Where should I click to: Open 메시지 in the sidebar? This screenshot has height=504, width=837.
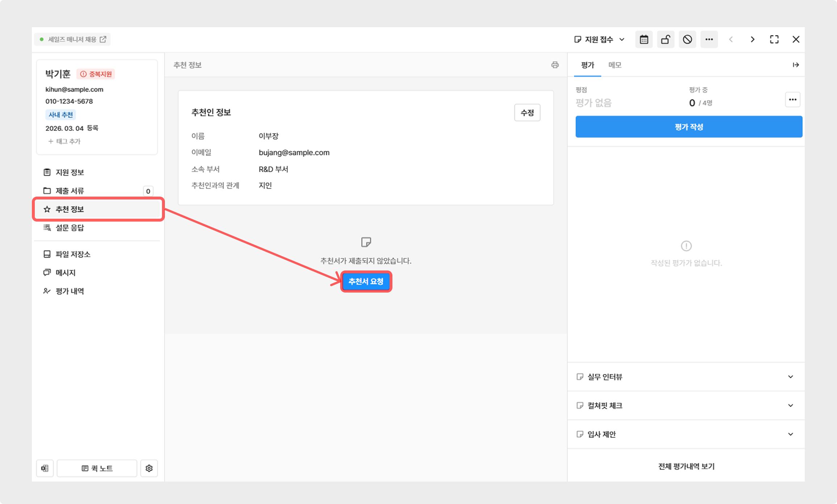pyautogui.click(x=97, y=273)
